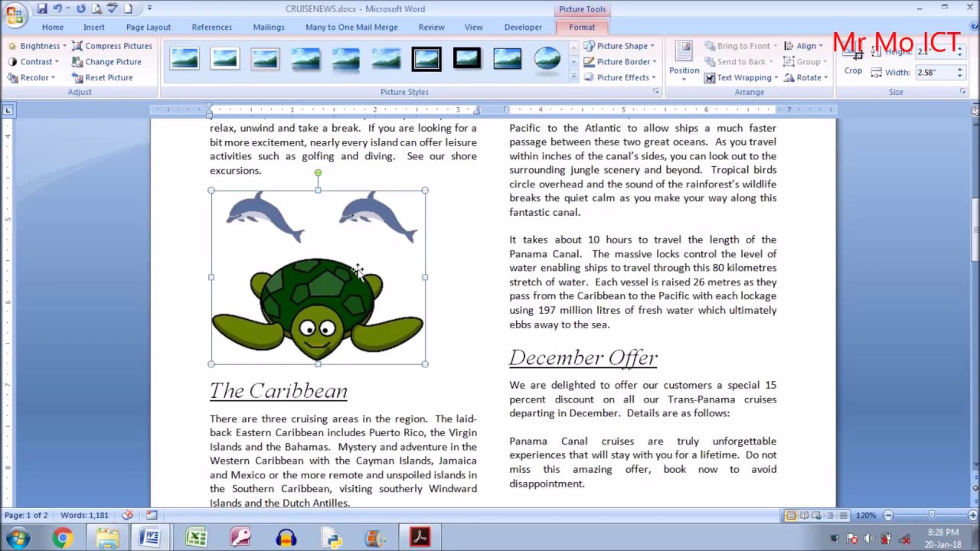The width and height of the screenshot is (980, 551).
Task: Click the macro recording icon in status bar
Action: (152, 515)
